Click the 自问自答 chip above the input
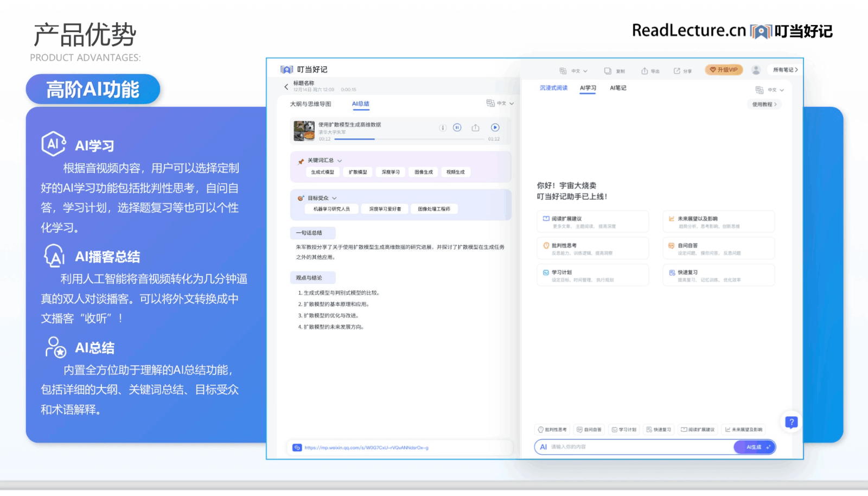 pos(589,429)
